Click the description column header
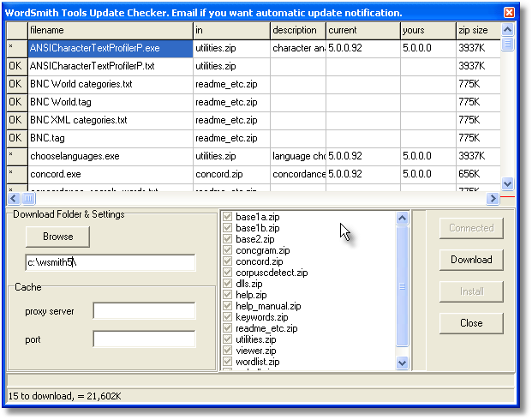 298,30
